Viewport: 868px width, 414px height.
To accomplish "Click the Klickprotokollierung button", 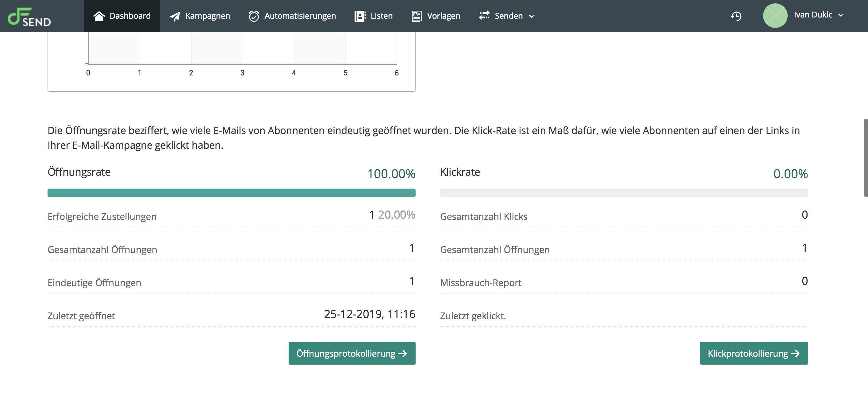I will tap(754, 353).
